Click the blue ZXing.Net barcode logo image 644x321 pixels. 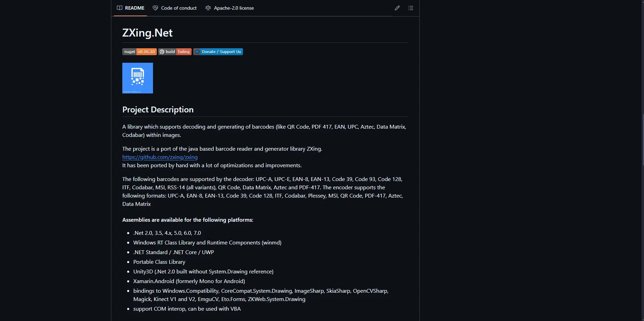(x=137, y=78)
